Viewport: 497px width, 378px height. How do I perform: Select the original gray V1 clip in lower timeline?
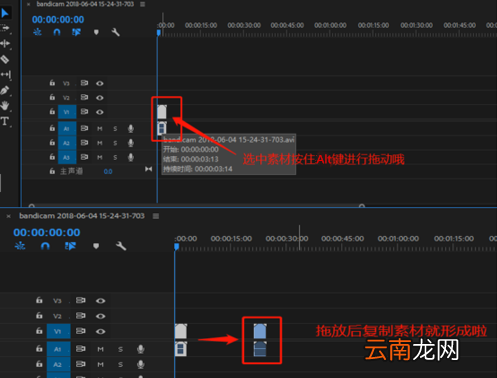click(x=181, y=331)
